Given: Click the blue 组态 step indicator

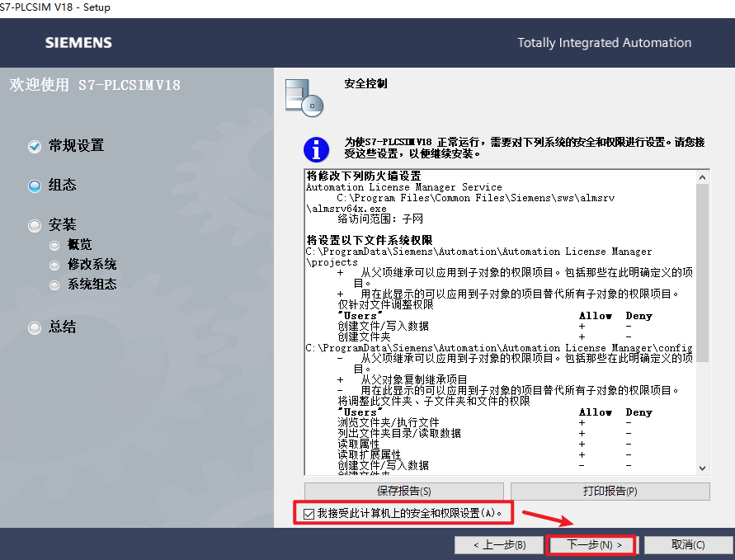Looking at the screenshot, I should point(35,186).
